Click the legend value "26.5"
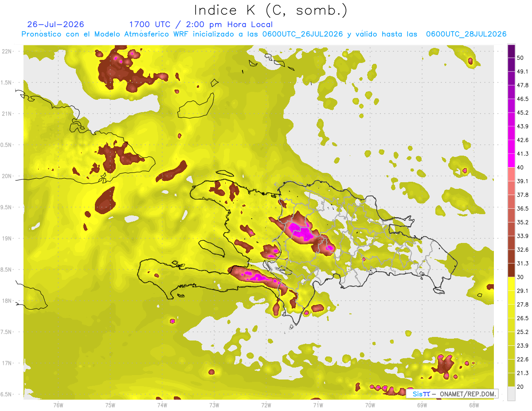Screen dimensions: 532x411 (x=523, y=318)
